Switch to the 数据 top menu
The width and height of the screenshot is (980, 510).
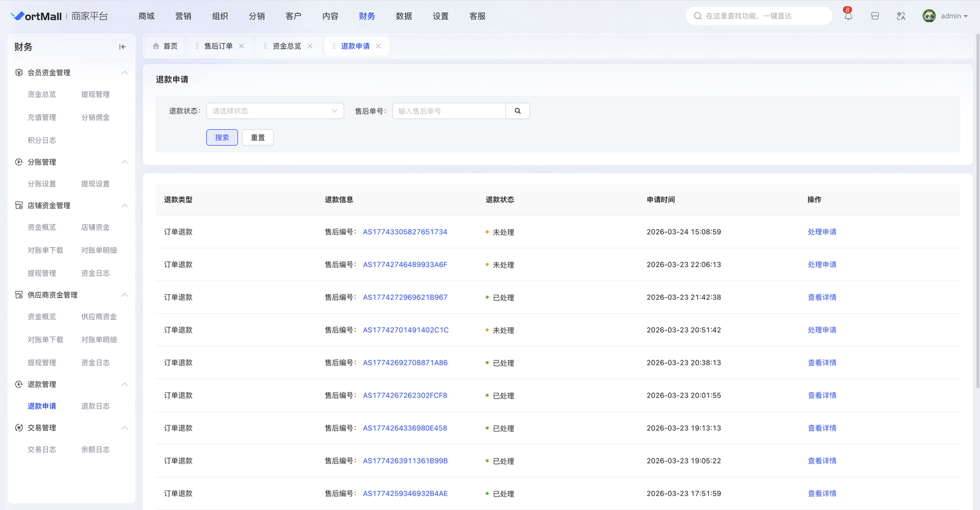pos(404,17)
